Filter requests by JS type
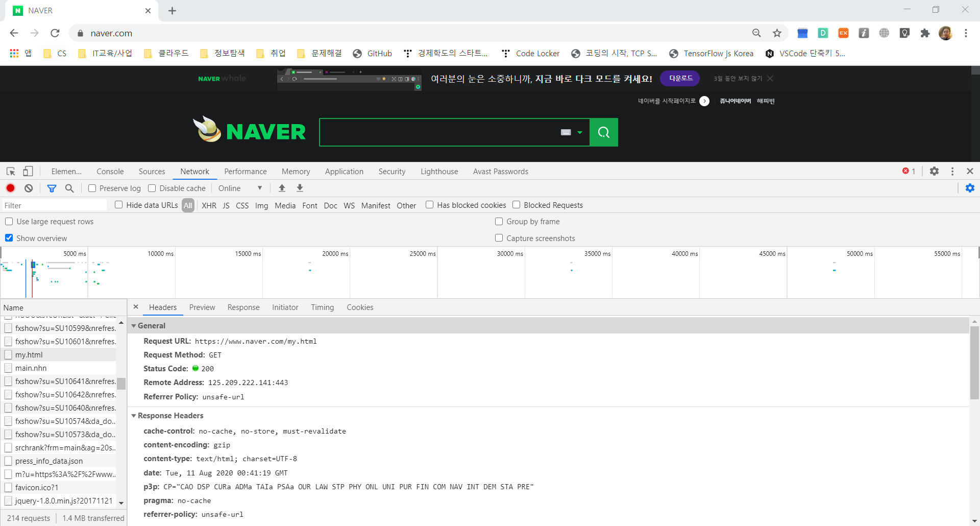This screenshot has height=526, width=980. pos(226,205)
